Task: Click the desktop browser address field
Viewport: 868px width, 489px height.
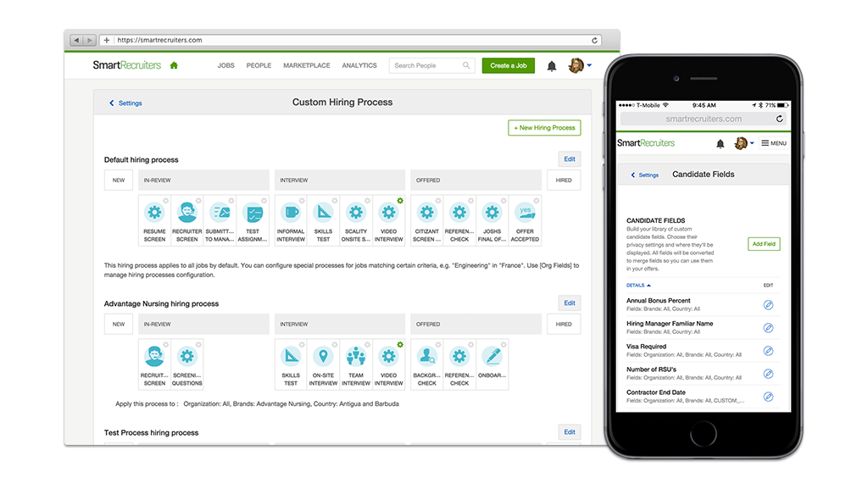Action: tap(351, 41)
